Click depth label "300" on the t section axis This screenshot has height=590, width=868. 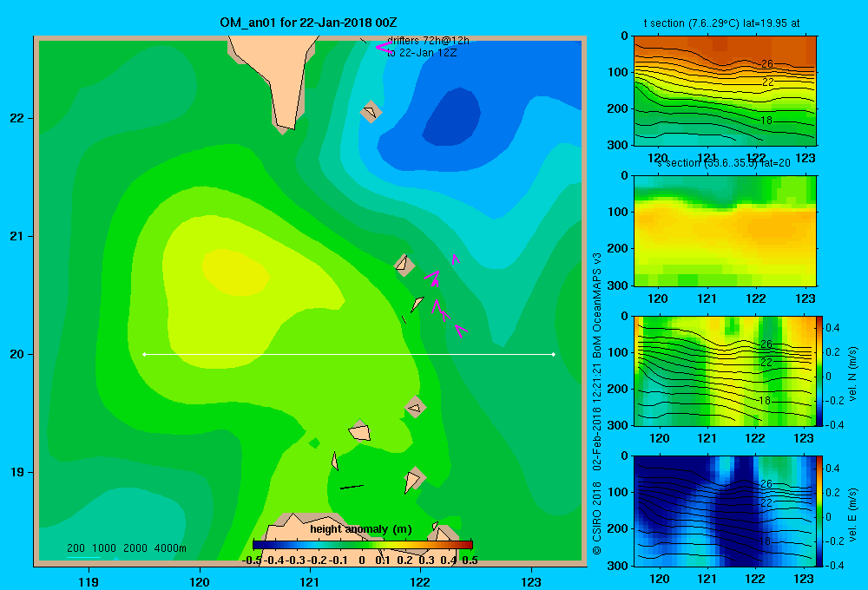[618, 145]
